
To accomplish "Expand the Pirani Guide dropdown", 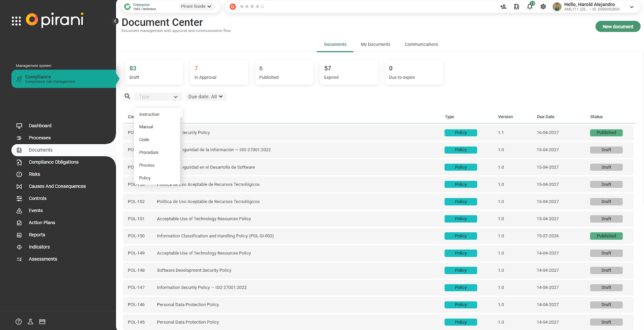I will 196,6.
